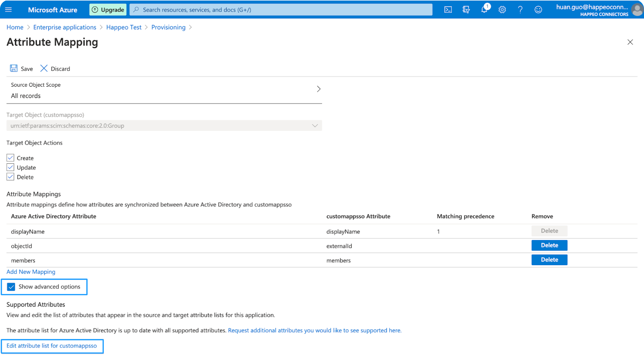This screenshot has width=644, height=358.
Task: Open portal settings gear
Action: click(x=502, y=9)
